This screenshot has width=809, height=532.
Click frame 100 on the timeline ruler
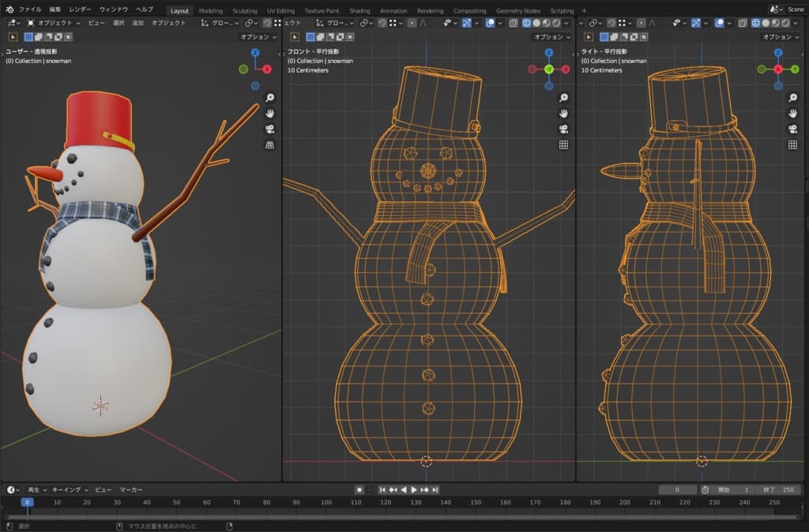pos(326,502)
